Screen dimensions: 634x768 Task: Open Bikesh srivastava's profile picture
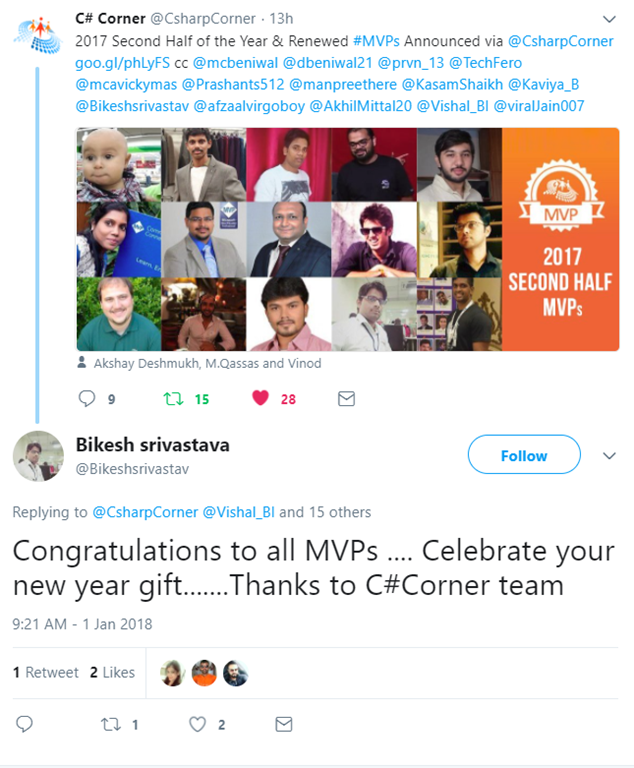point(37,456)
